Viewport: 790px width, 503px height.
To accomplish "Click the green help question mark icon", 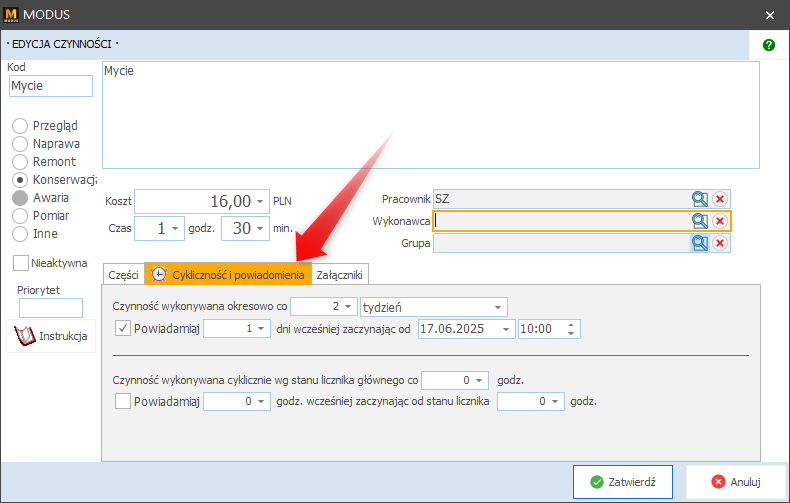I will pyautogui.click(x=769, y=45).
